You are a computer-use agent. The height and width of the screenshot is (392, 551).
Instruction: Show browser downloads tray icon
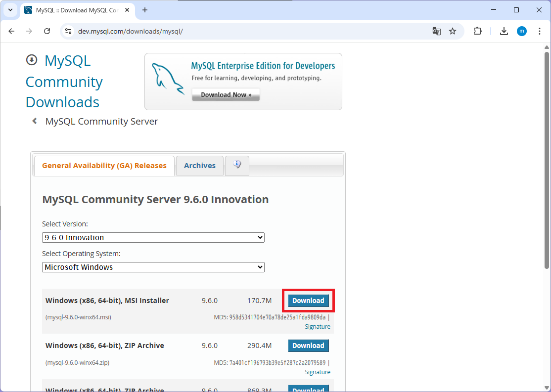coord(504,31)
